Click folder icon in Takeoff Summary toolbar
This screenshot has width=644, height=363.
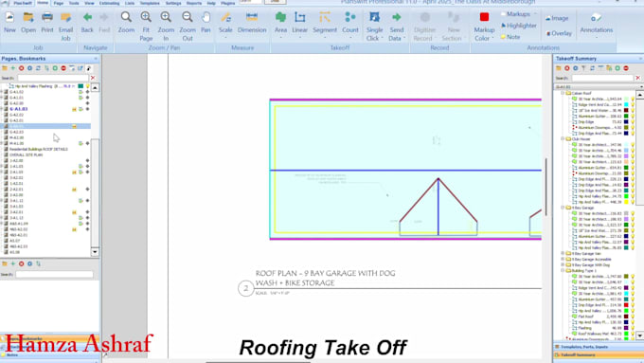(559, 68)
